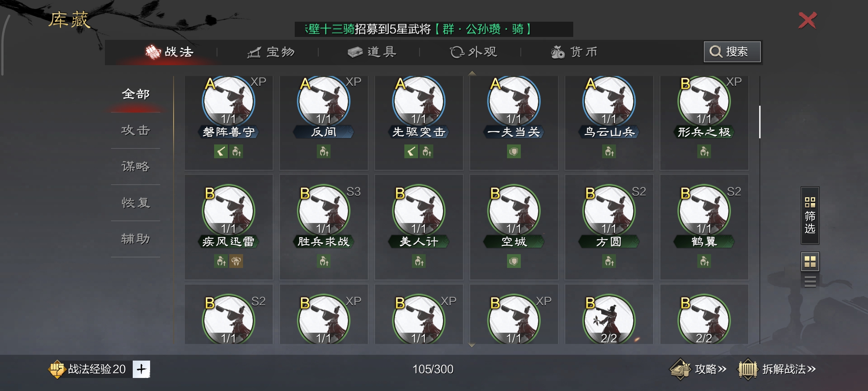The height and width of the screenshot is (391, 868).
Task: Switch to list view layout
Action: click(x=810, y=281)
